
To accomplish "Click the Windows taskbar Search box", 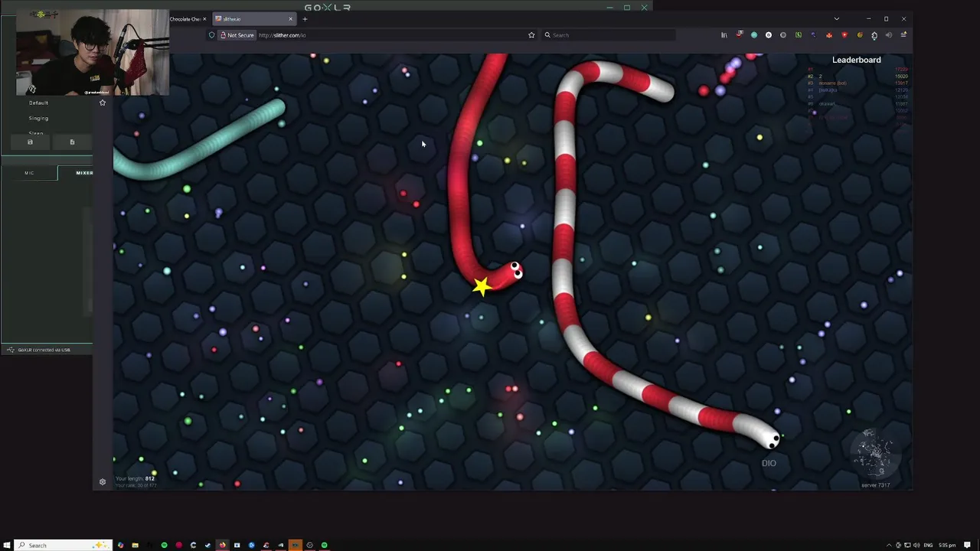I will pyautogui.click(x=63, y=546).
